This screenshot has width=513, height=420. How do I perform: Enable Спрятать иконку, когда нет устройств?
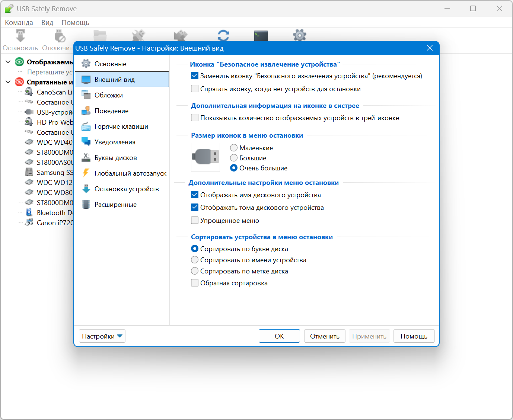[x=195, y=89]
